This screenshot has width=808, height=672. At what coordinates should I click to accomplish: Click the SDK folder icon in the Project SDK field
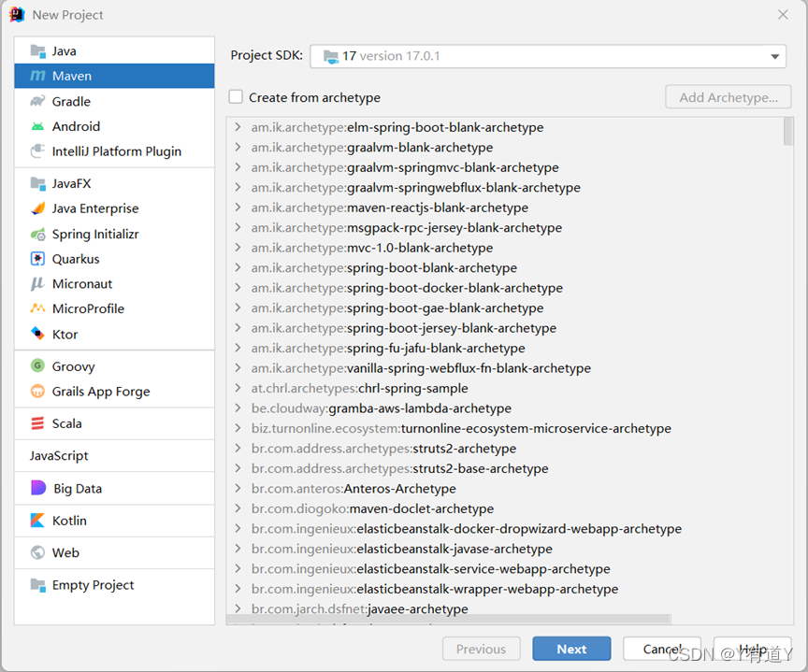pos(331,56)
